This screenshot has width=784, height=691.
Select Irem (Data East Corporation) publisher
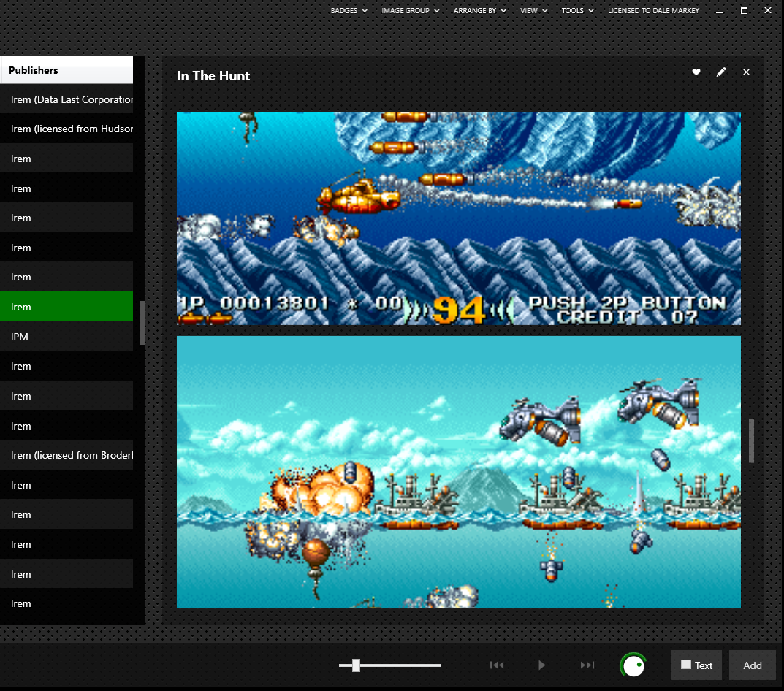[66, 99]
